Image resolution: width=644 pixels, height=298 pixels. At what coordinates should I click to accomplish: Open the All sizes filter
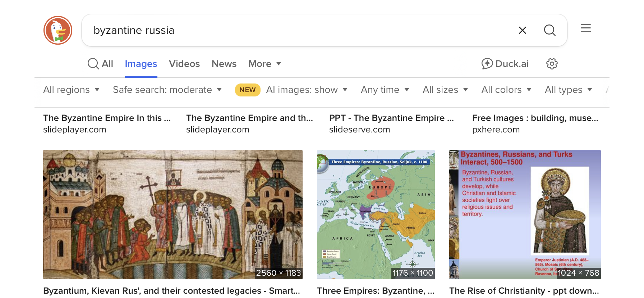click(x=445, y=90)
